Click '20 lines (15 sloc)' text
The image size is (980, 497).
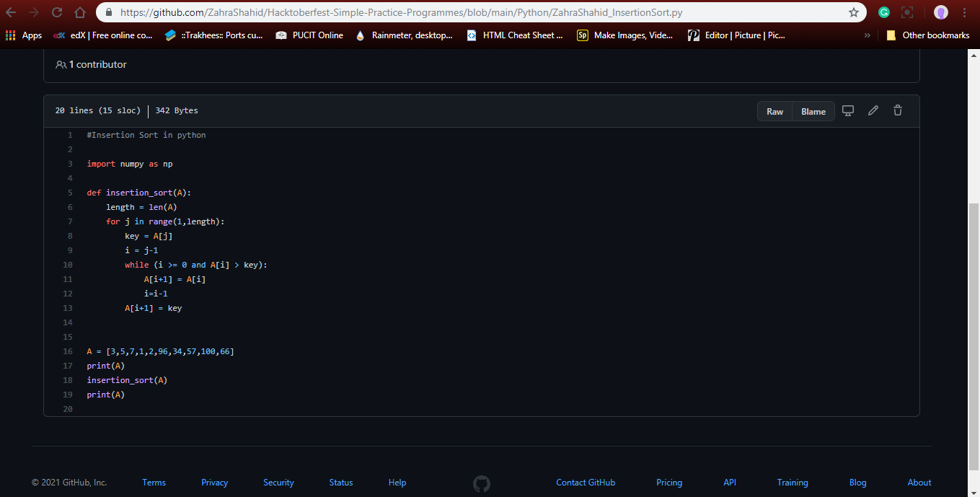click(97, 110)
